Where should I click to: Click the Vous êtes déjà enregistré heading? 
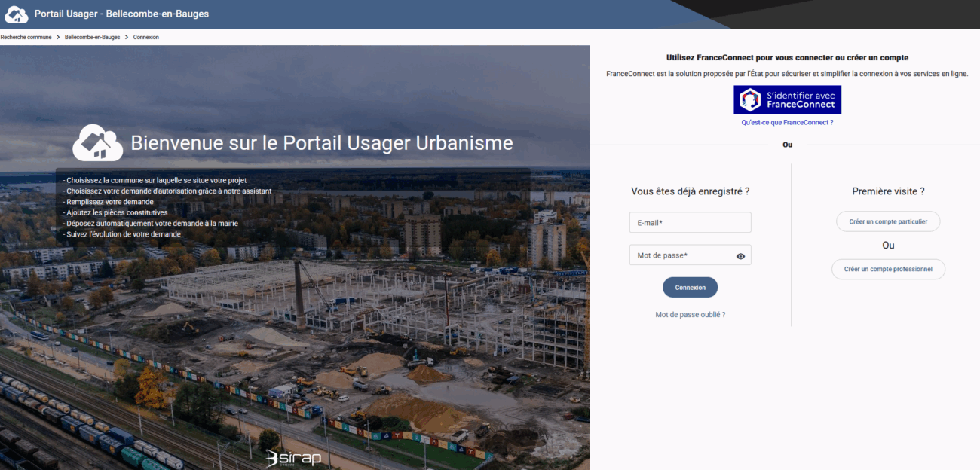click(690, 191)
